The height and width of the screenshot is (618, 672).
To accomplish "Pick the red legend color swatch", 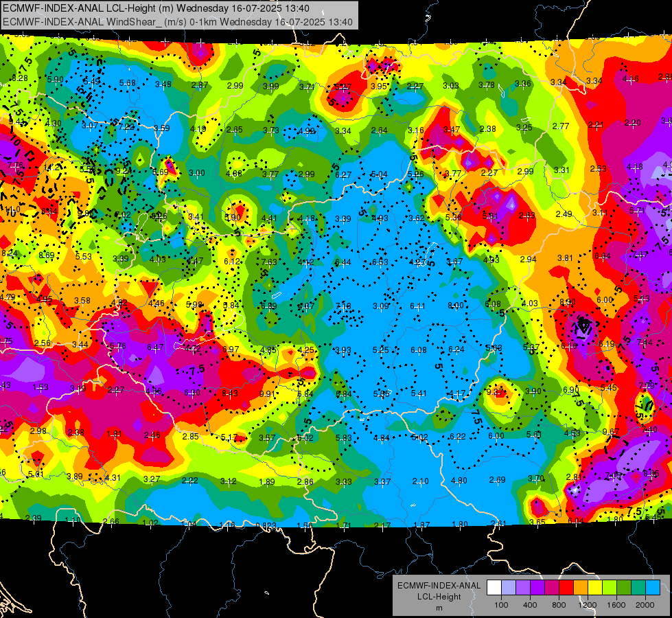I will tap(566, 588).
